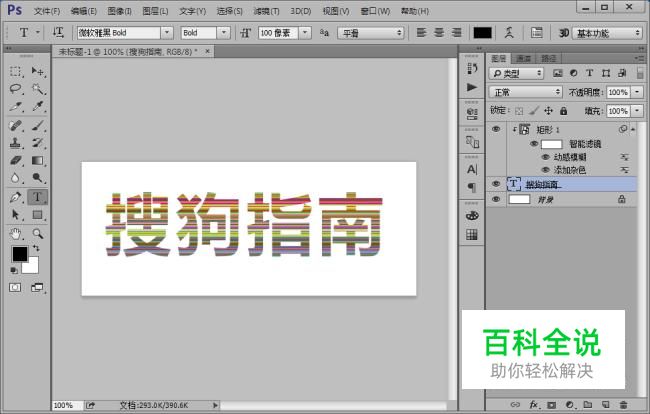The height and width of the screenshot is (414, 650).
Task: Click the black text color swatch
Action: pyautogui.click(x=483, y=33)
